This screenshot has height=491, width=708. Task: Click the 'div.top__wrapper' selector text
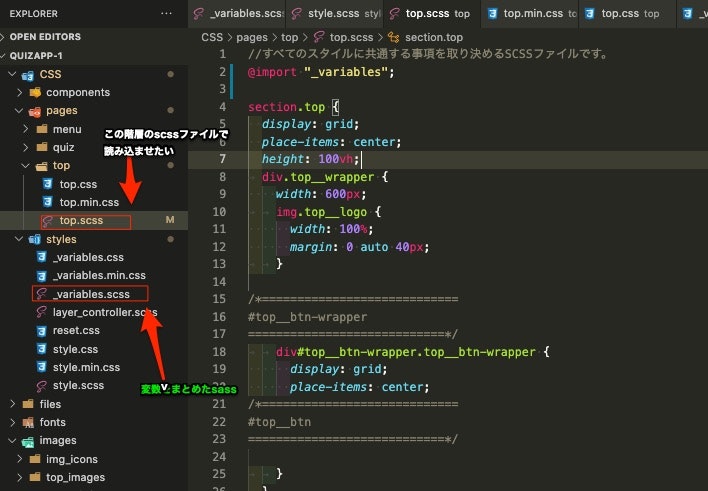(x=318, y=177)
